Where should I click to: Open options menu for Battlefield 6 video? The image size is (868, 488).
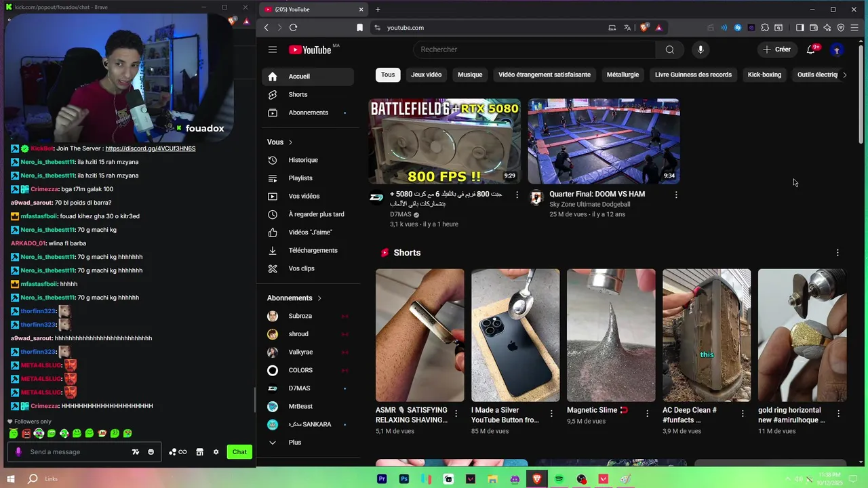pos(517,195)
